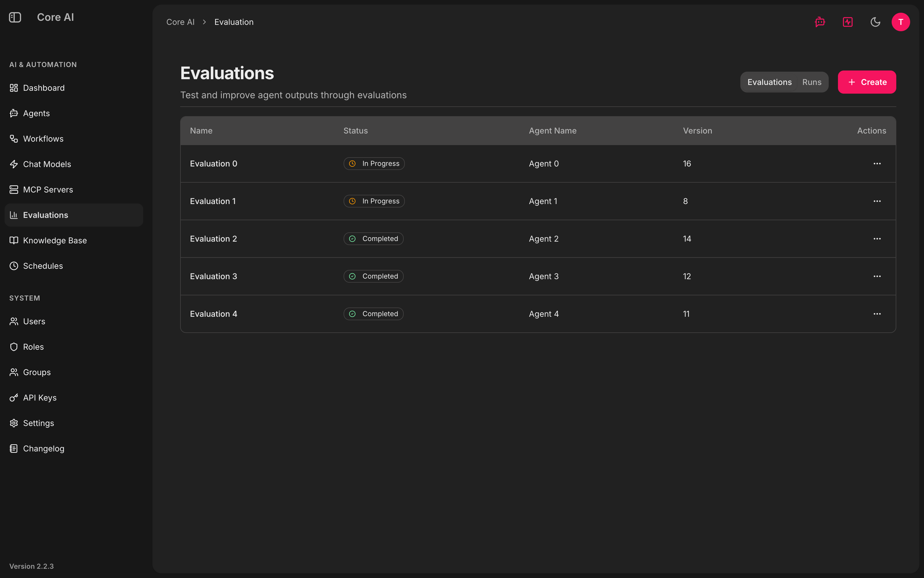
Task: Toggle dark mode with the moon icon
Action: click(875, 22)
